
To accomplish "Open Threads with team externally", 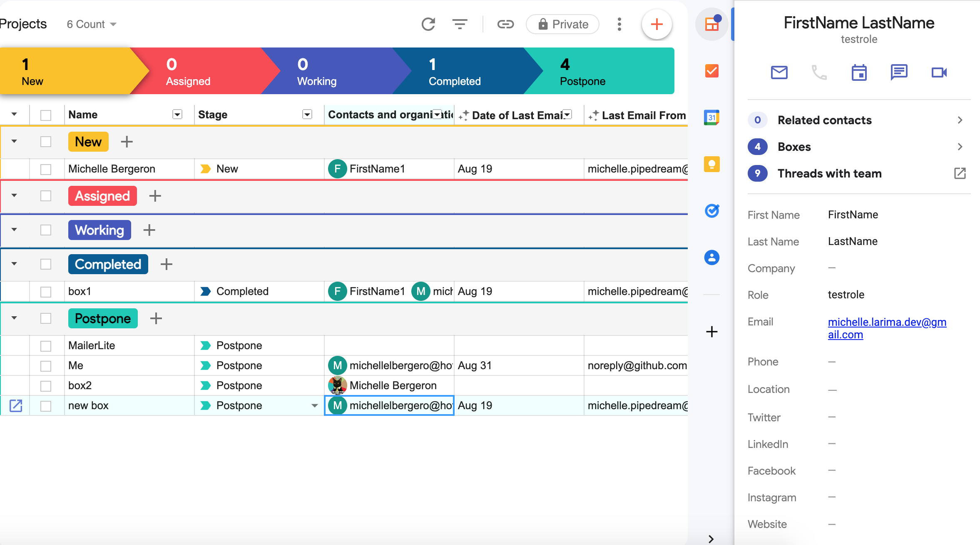I will pos(960,173).
